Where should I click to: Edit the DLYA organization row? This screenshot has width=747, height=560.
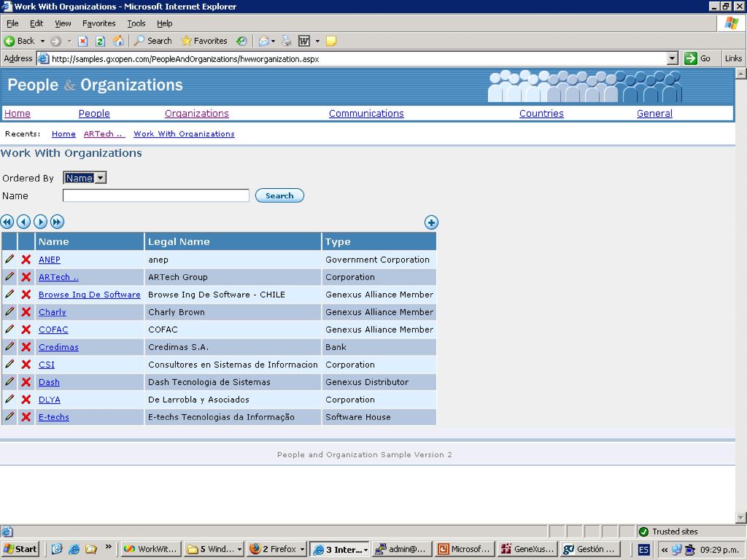pos(9,400)
